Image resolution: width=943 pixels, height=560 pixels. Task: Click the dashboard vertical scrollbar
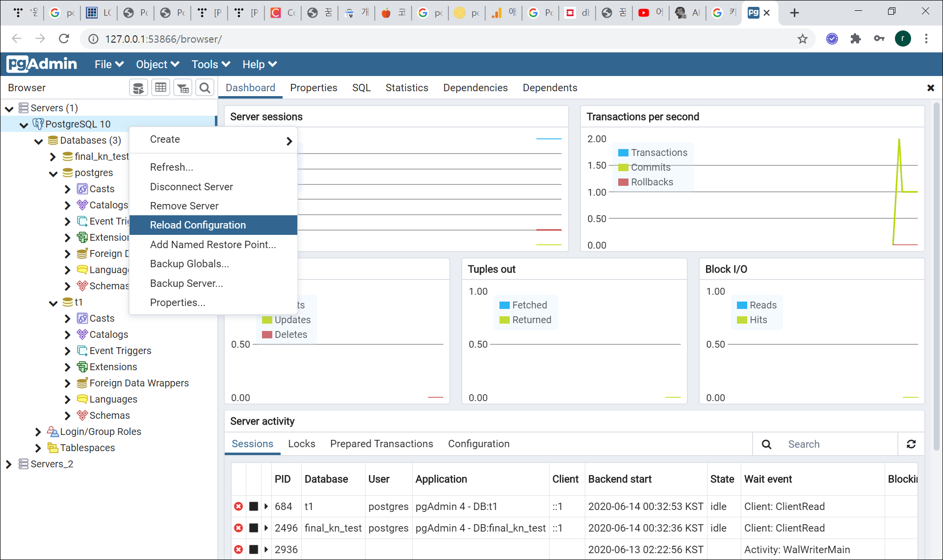(x=937, y=277)
